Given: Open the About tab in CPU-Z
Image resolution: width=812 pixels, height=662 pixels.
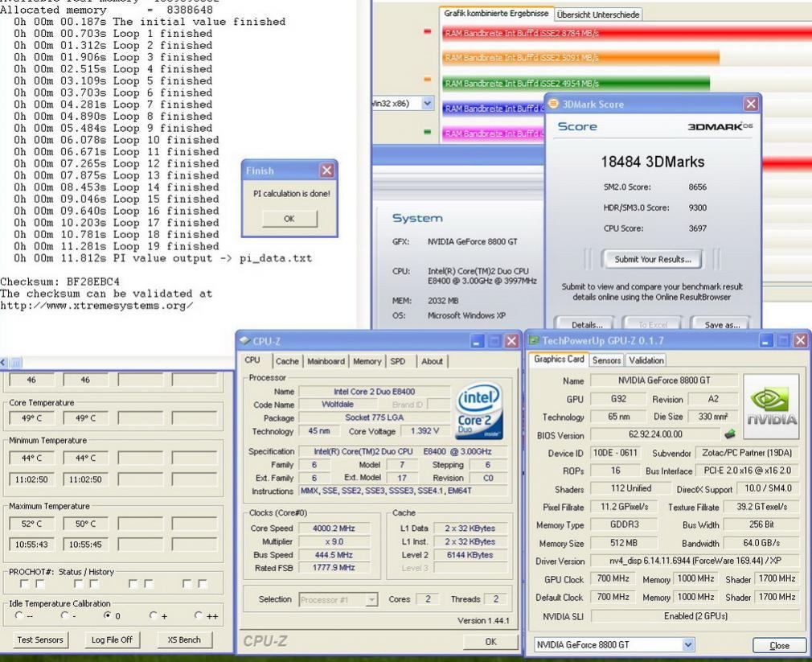Looking at the screenshot, I should click(x=432, y=361).
